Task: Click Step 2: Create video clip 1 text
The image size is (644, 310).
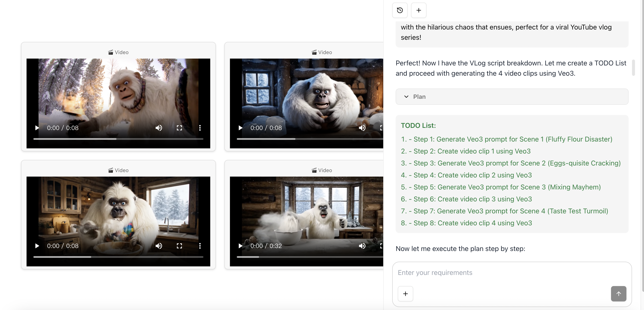Action: [x=466, y=151]
